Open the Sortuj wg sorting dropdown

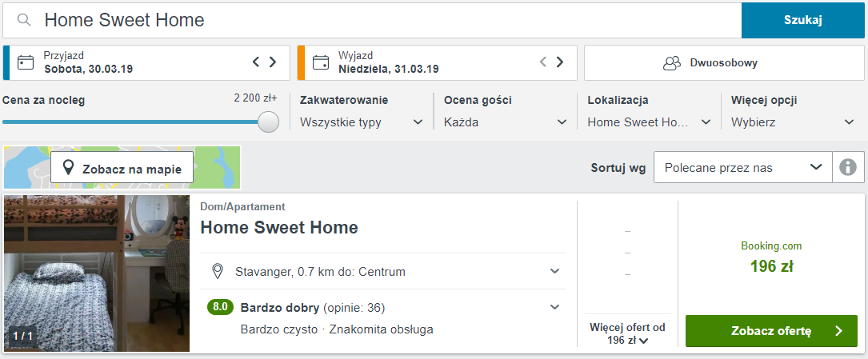[x=743, y=167]
